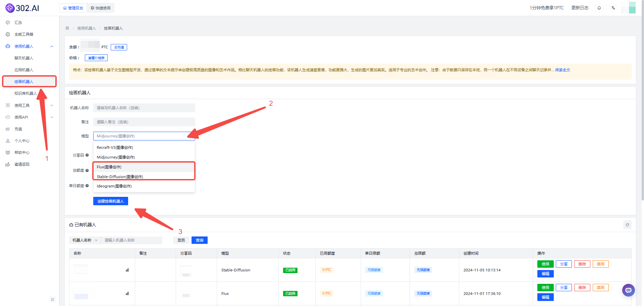
Task: Focus 请输入机器人名称 search field
Action: (131, 240)
